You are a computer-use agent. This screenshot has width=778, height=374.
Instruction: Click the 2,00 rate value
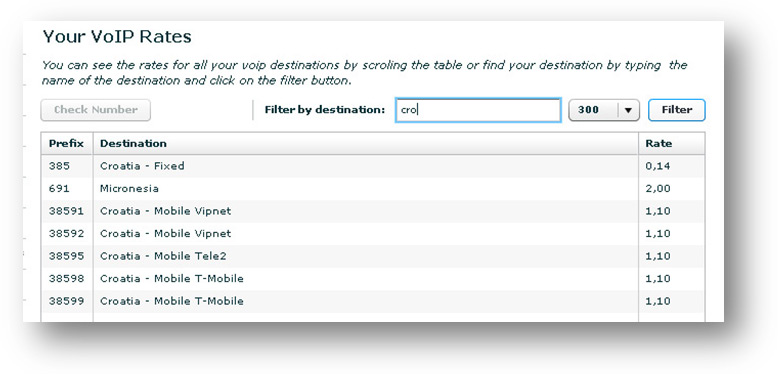[x=658, y=188]
